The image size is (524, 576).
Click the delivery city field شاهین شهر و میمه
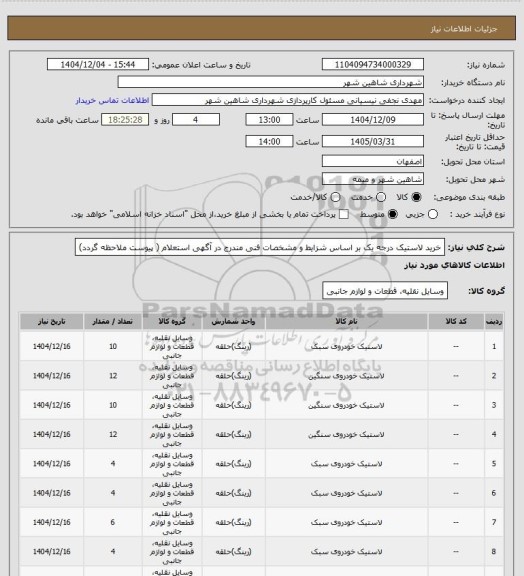coord(373,179)
